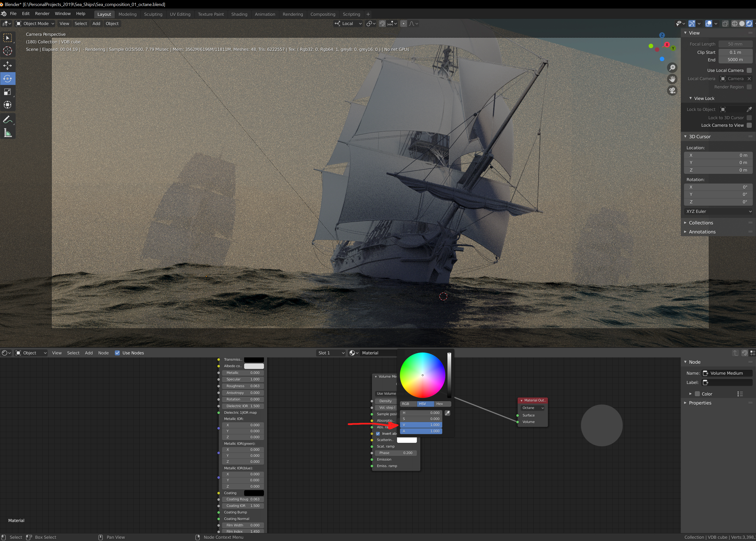This screenshot has height=541, width=756.
Task: Select the 3D Cursor tool
Action: [x=7, y=51]
